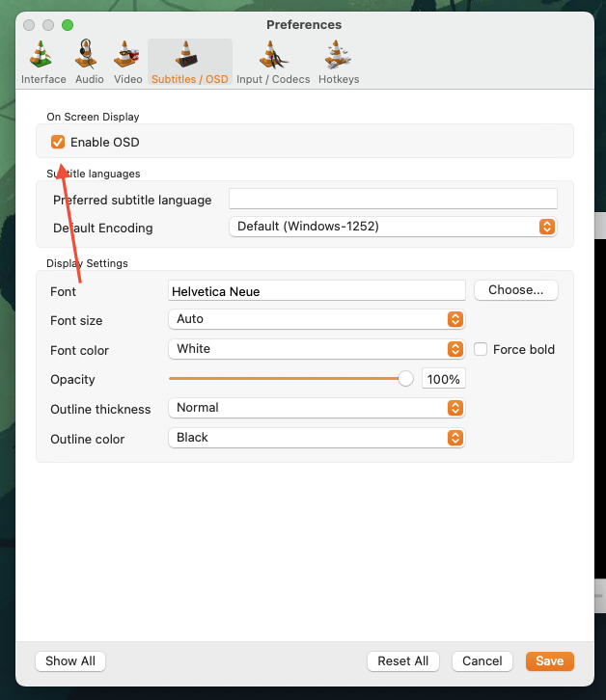Open the Font color White dropdown
This screenshot has height=700, width=606.
[x=317, y=349]
